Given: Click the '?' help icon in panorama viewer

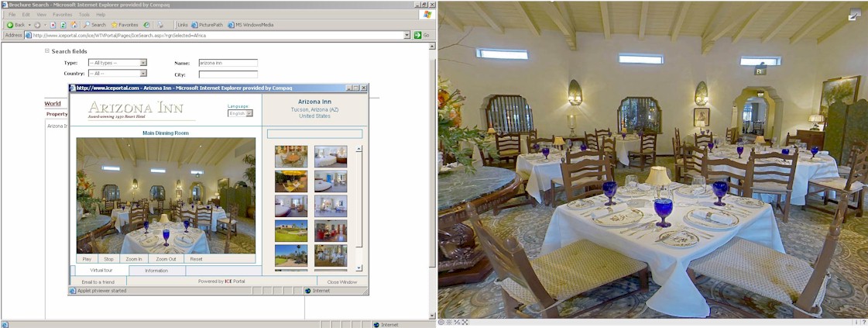Looking at the screenshot, I should click(x=863, y=322).
